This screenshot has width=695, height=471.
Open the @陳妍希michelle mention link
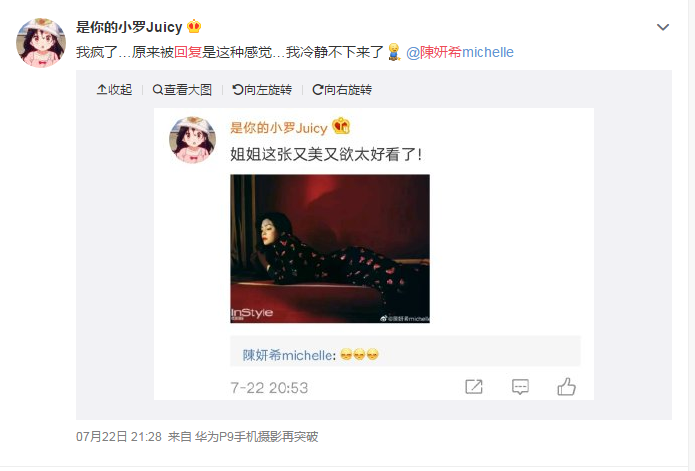tap(460, 52)
